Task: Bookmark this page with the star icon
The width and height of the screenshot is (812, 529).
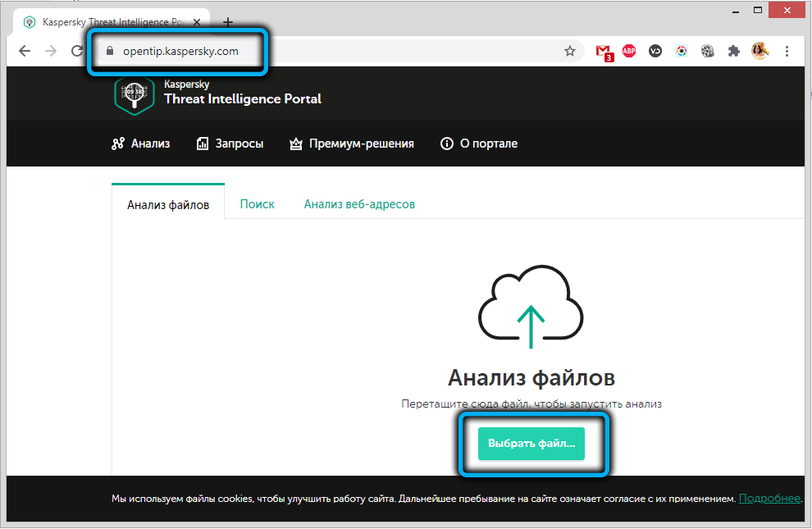Action: tap(570, 51)
